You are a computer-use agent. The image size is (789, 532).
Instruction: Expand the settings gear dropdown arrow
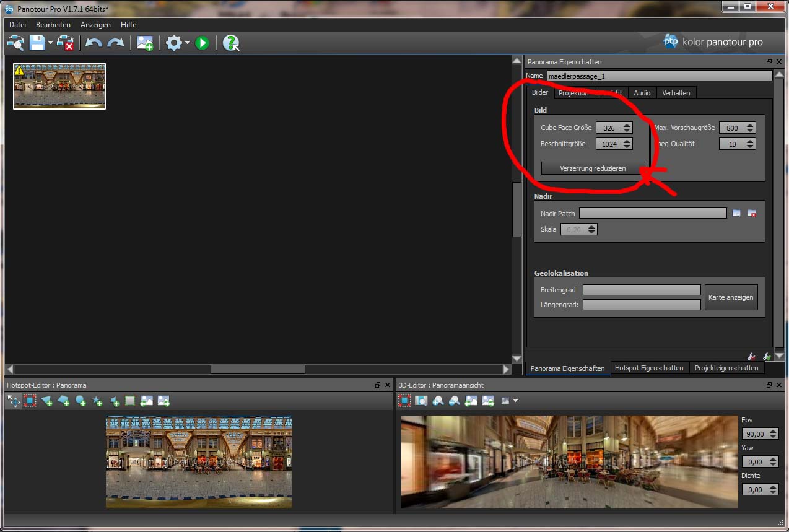click(x=187, y=43)
